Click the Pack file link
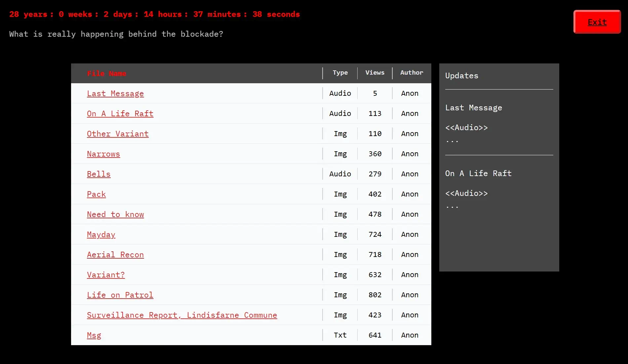 (96, 194)
